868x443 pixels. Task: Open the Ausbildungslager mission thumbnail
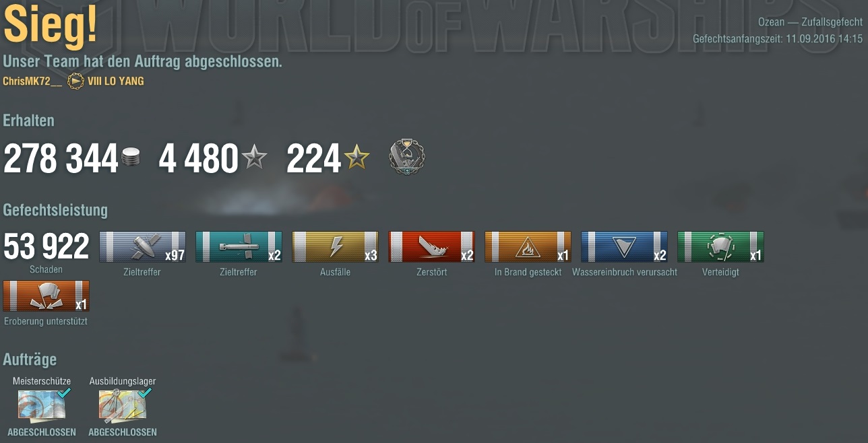coord(123,406)
